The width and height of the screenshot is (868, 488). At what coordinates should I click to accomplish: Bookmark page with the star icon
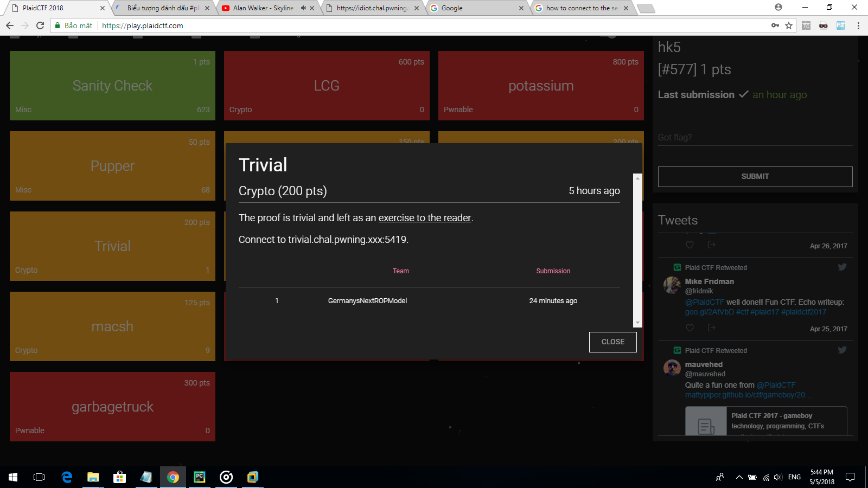pos(789,25)
